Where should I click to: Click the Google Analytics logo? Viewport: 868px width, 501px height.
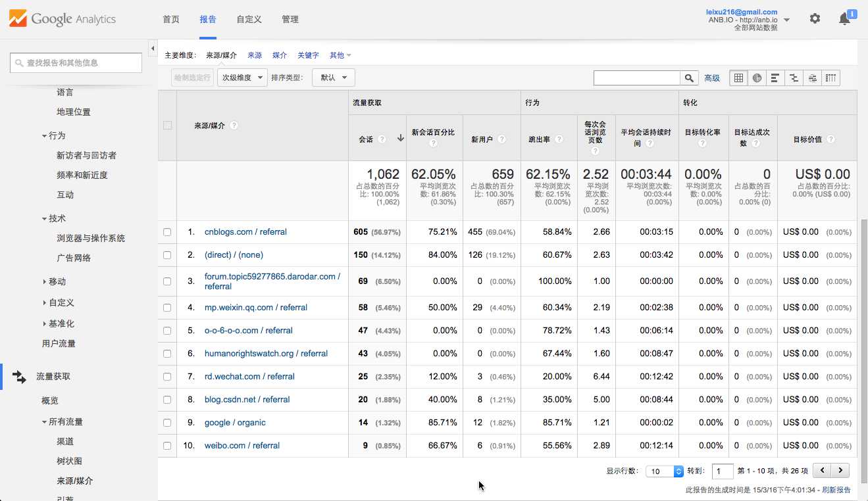[63, 19]
